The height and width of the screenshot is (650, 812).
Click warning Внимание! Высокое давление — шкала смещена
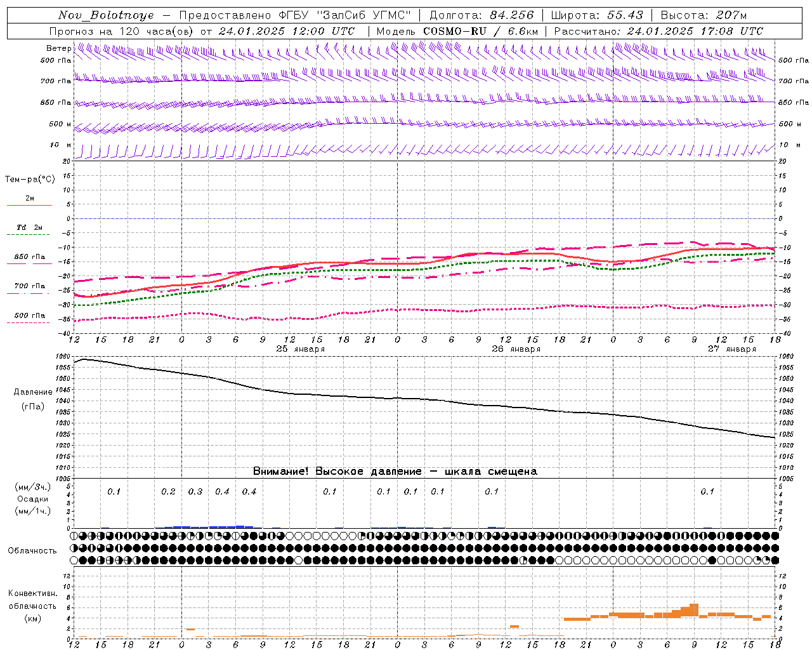click(x=395, y=472)
